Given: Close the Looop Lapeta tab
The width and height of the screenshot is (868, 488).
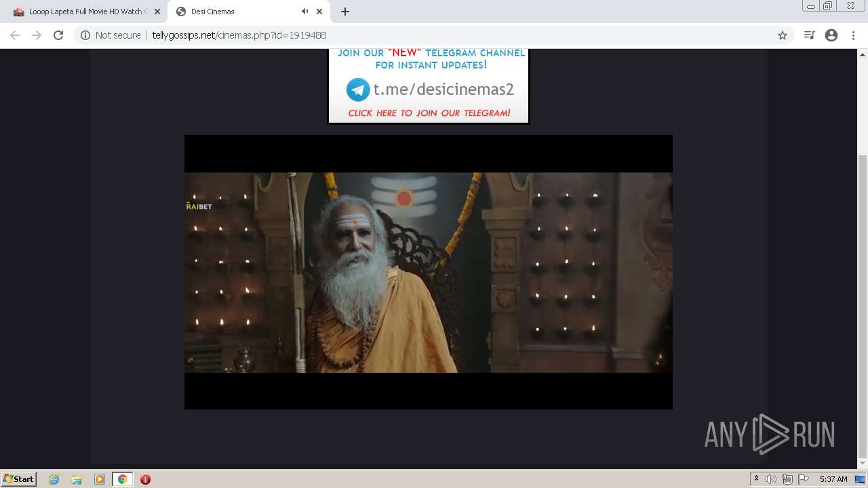Looking at the screenshot, I should pyautogui.click(x=157, y=12).
